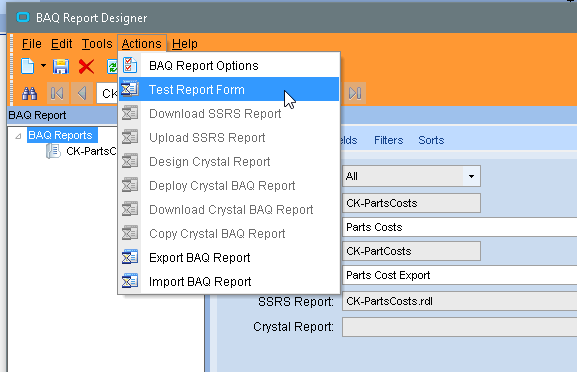
Task: Choose Import BAQ Report menu entry
Action: [x=229, y=281]
